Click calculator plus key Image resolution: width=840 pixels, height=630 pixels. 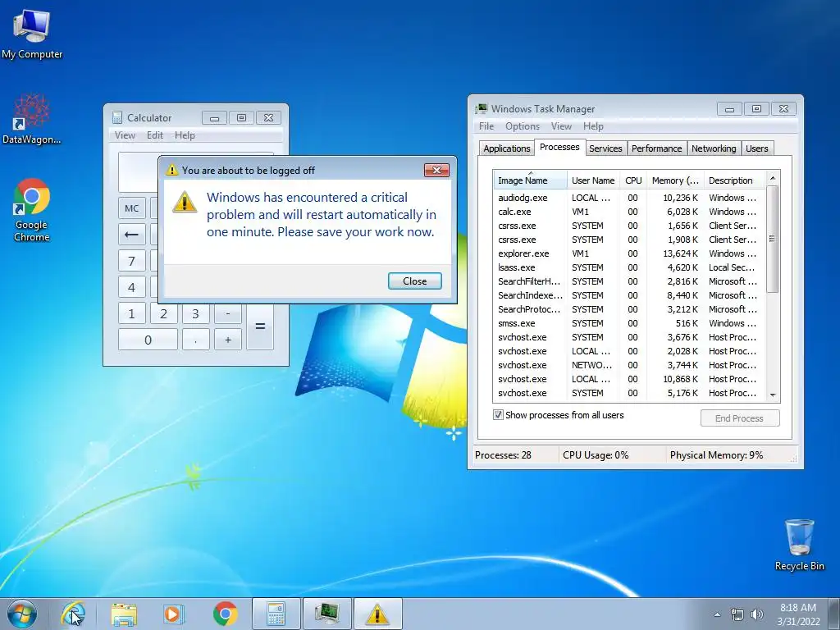228,340
